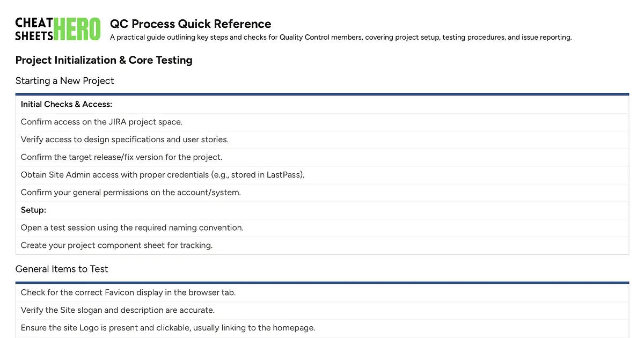Click the Open a test session row

[x=322, y=228]
